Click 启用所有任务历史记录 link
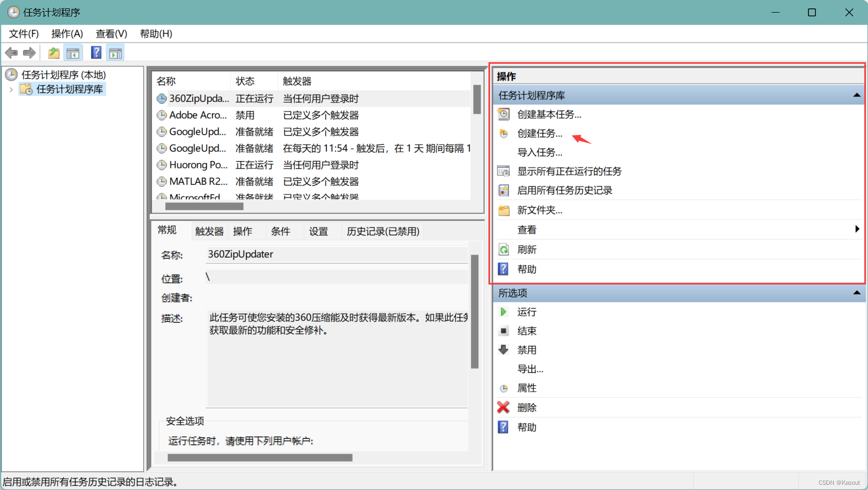Viewport: 868px width, 490px height. pyautogui.click(x=565, y=190)
